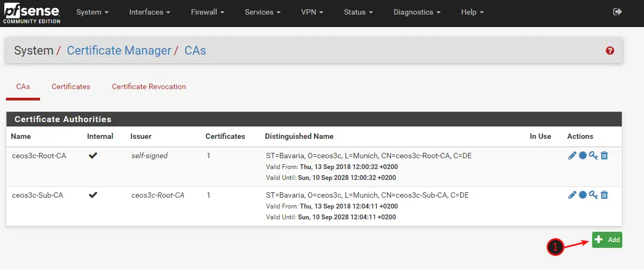
Task: Export the ceos3c-Root-CA private key with the key icon
Action: (593, 156)
